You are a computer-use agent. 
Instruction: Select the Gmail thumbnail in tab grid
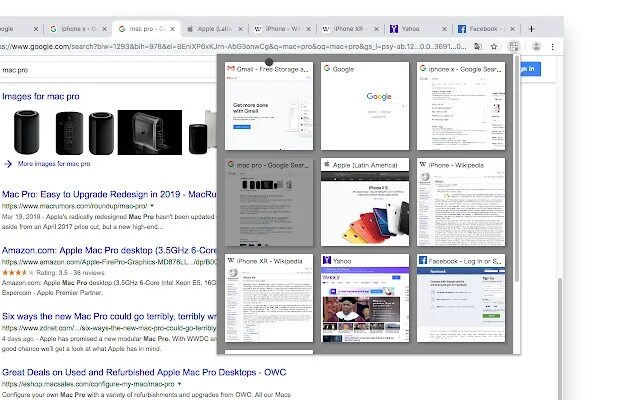coord(269,106)
